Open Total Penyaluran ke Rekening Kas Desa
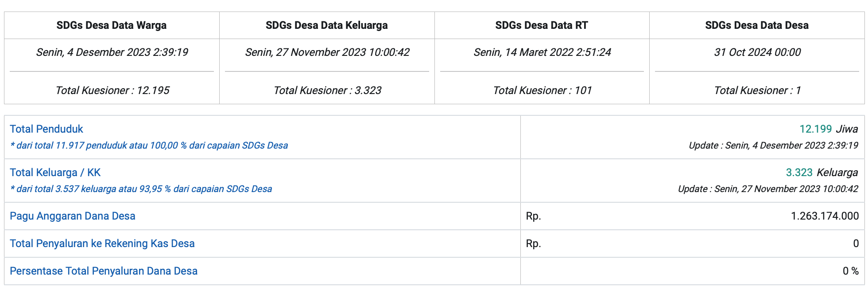This screenshot has height=291, width=868. 102,244
